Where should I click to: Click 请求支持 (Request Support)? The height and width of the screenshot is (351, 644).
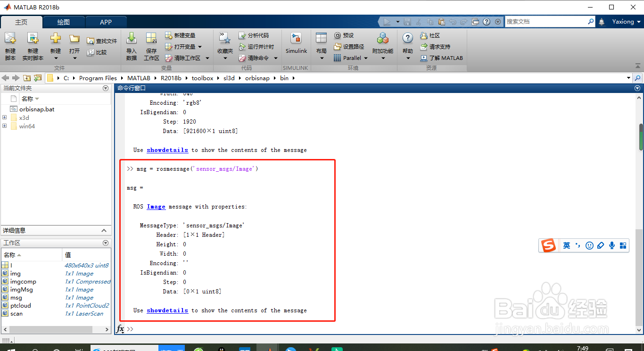point(435,47)
